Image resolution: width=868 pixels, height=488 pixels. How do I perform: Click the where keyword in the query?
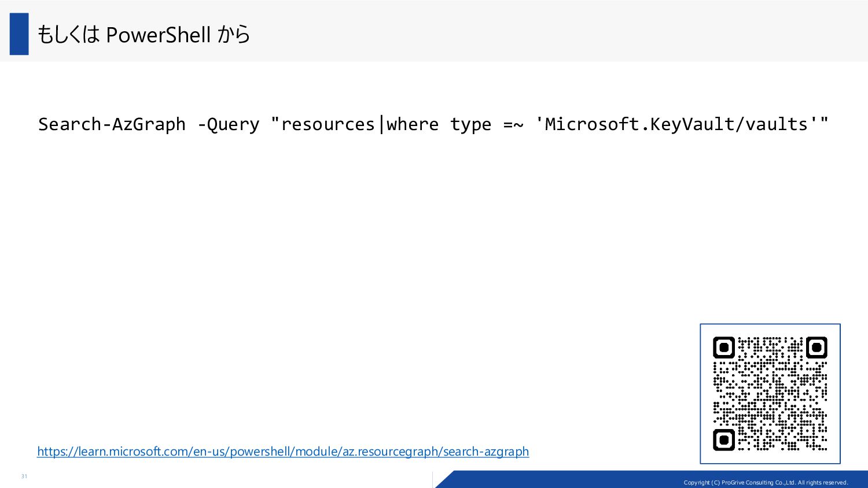pos(413,124)
